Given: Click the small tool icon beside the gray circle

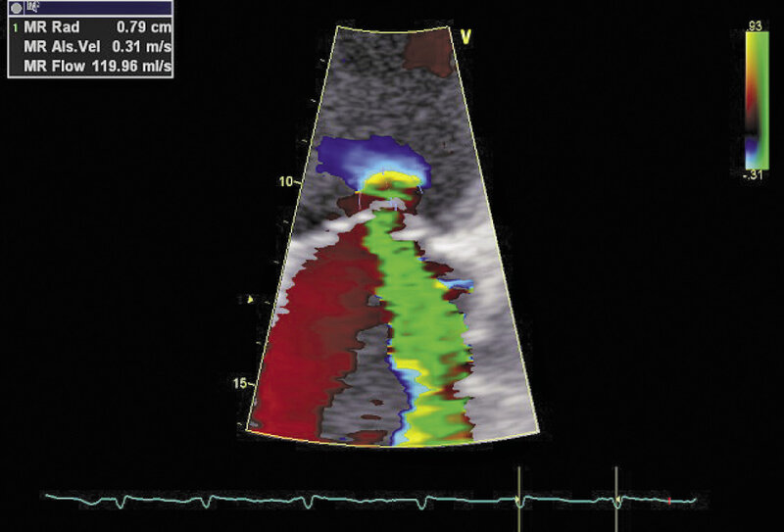Looking at the screenshot, I should pyautogui.click(x=34, y=8).
